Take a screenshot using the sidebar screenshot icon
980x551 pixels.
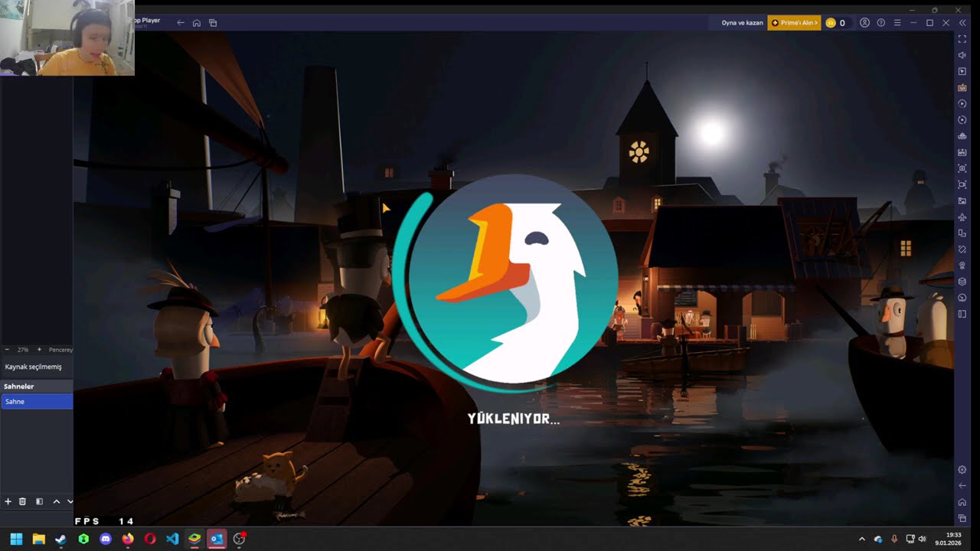962,168
